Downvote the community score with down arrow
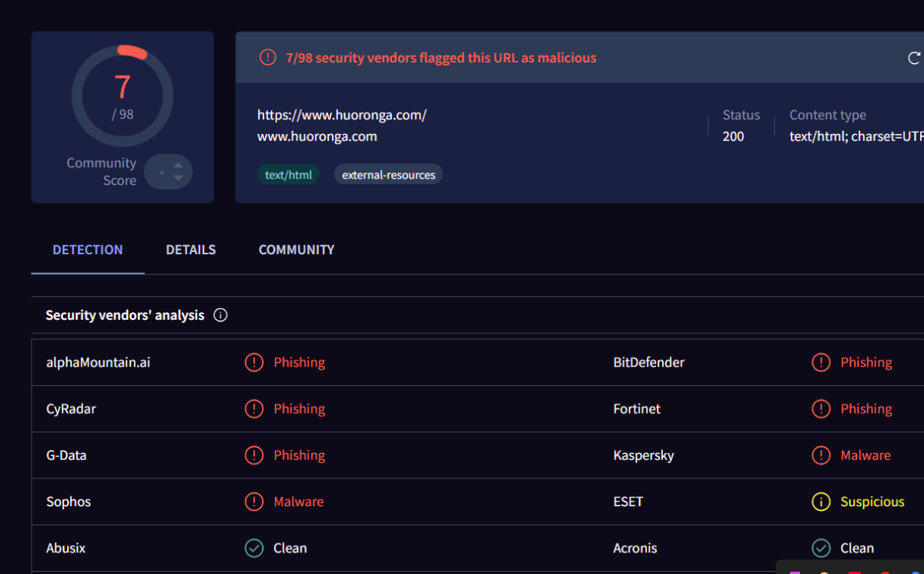Viewport: 924px width, 574px height. tap(179, 178)
